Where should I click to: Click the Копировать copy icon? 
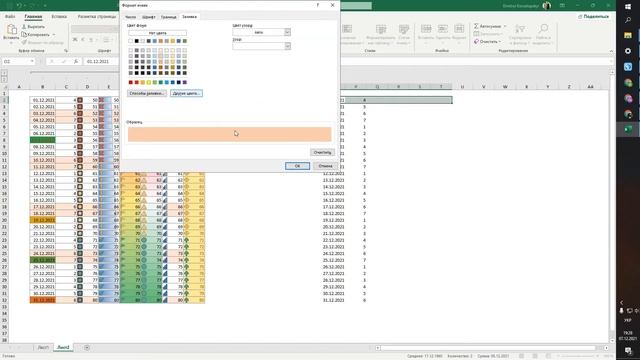point(24,34)
